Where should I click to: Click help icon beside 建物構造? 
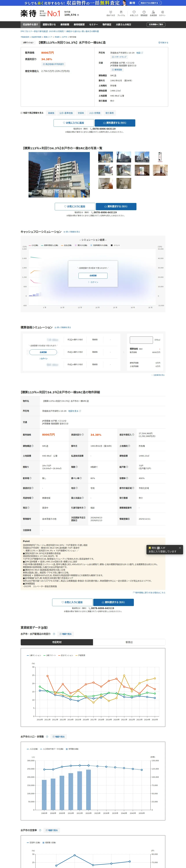[x=33, y=446]
